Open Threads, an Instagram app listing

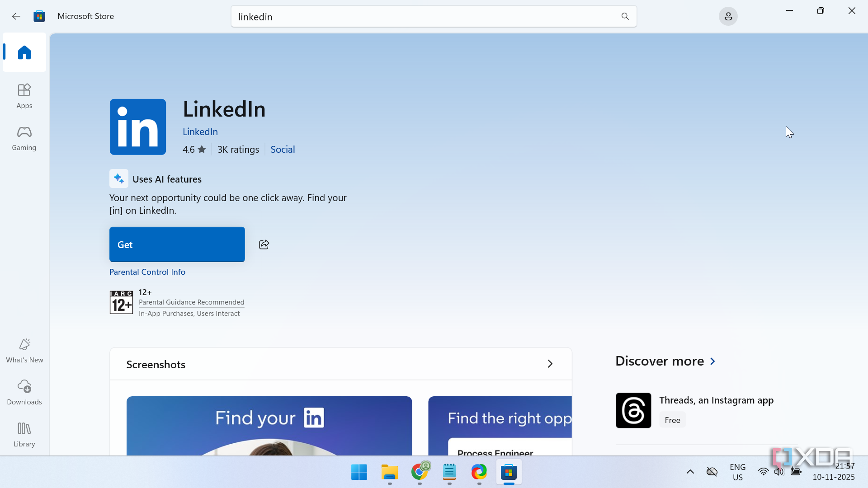(716, 400)
